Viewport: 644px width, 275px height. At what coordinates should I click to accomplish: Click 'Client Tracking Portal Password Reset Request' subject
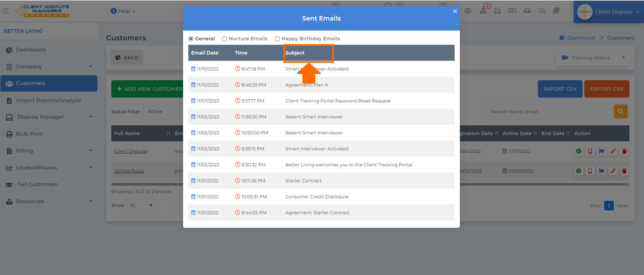[338, 101]
